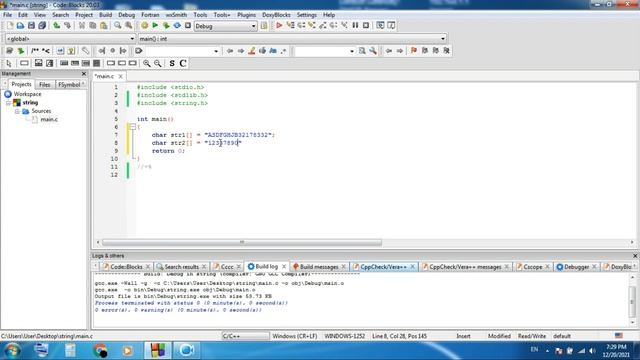Click the Doxygen block comment icon
640x360 pixels.
pos(35,51)
